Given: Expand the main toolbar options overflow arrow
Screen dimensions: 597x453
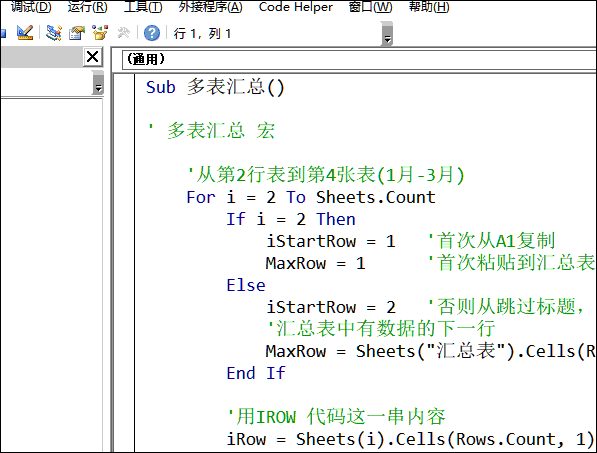Looking at the screenshot, I should (x=387, y=34).
